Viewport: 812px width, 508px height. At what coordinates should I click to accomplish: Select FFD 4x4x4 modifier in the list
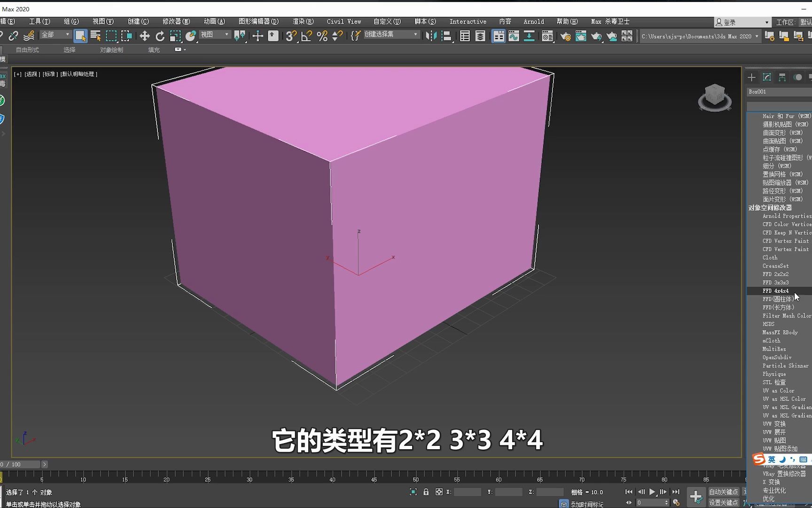pos(775,291)
